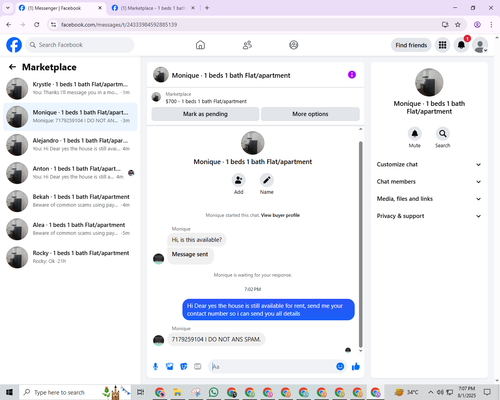
Task: Open the Groups icon in top navigation
Action: pos(294,45)
